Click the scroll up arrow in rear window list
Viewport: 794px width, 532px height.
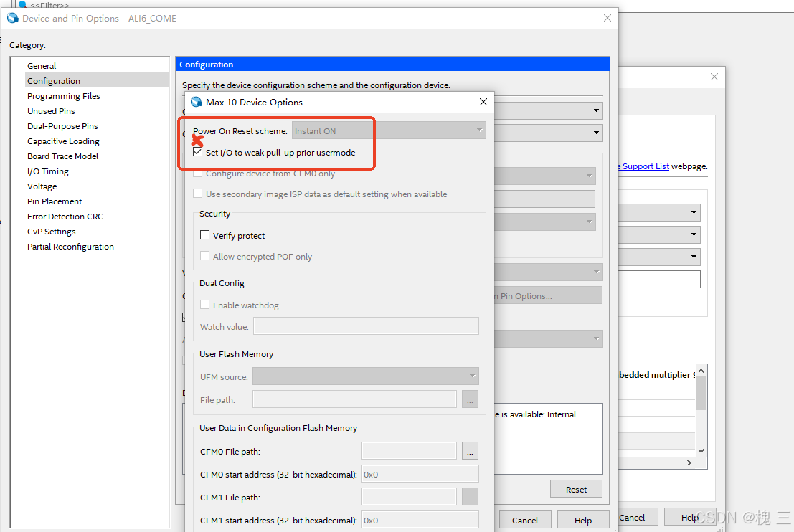(x=701, y=371)
